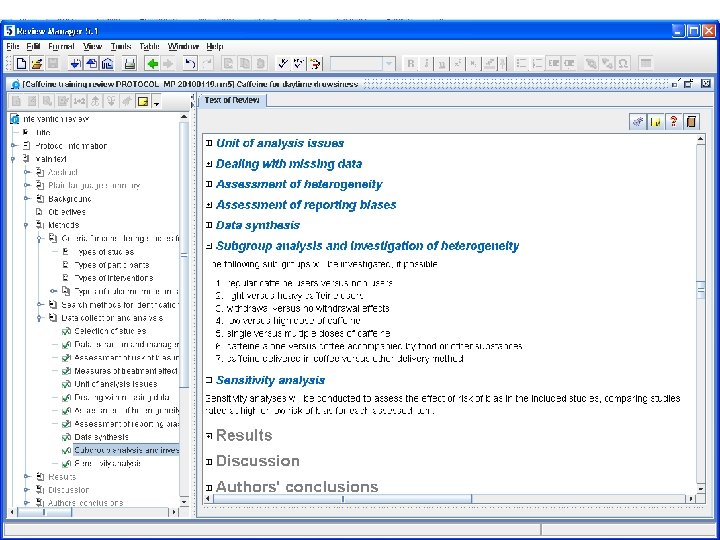720x540 pixels.
Task: Run the spell check icon
Action: point(283,63)
